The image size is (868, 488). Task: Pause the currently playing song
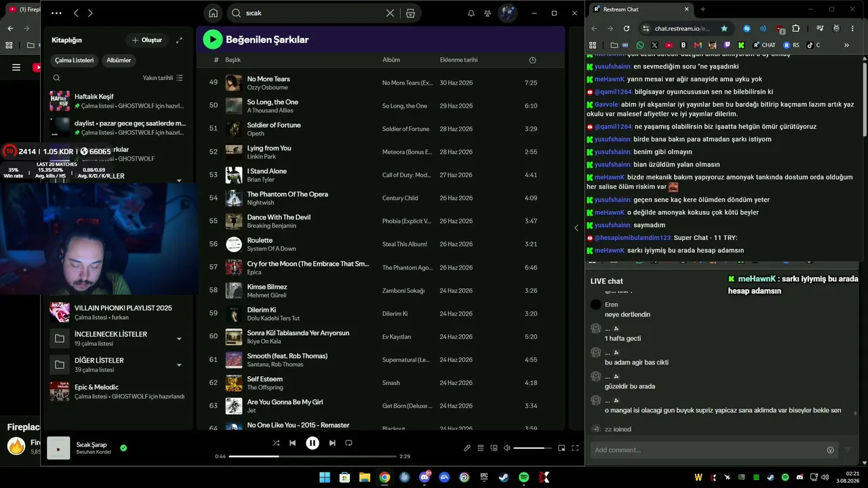313,443
